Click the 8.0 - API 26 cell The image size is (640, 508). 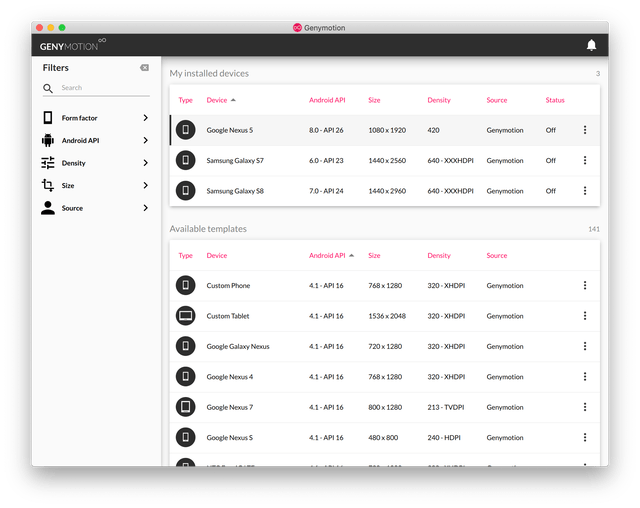[x=326, y=130]
